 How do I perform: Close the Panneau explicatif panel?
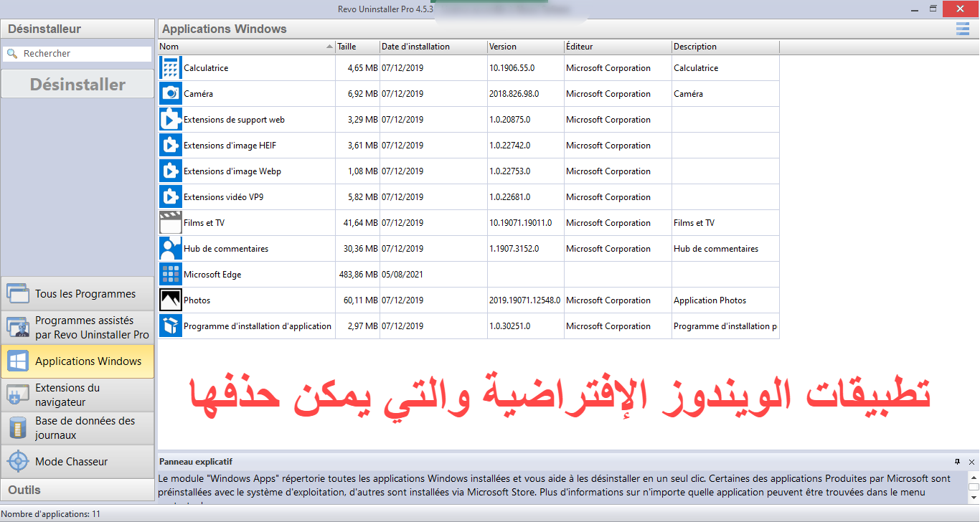[x=971, y=462]
